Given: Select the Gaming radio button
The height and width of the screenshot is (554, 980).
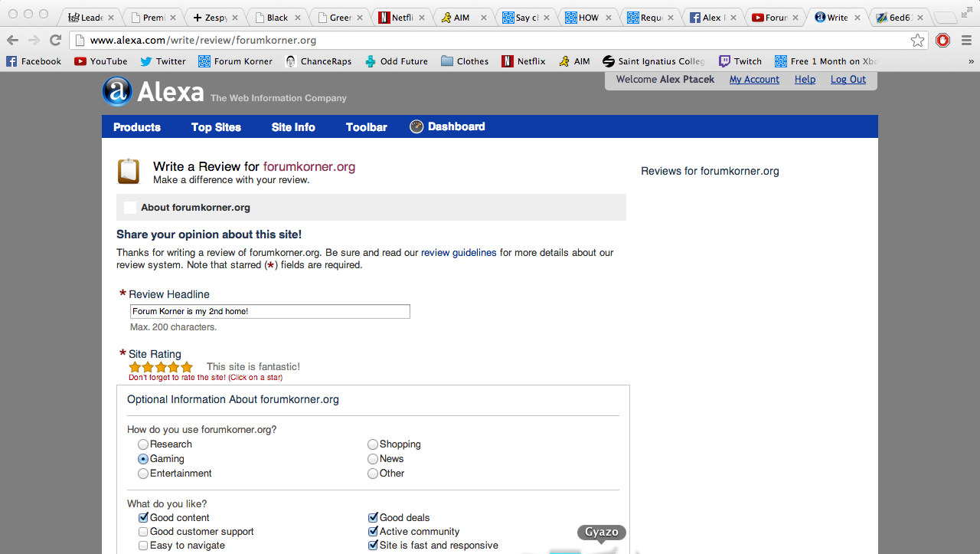Looking at the screenshot, I should 143,459.
